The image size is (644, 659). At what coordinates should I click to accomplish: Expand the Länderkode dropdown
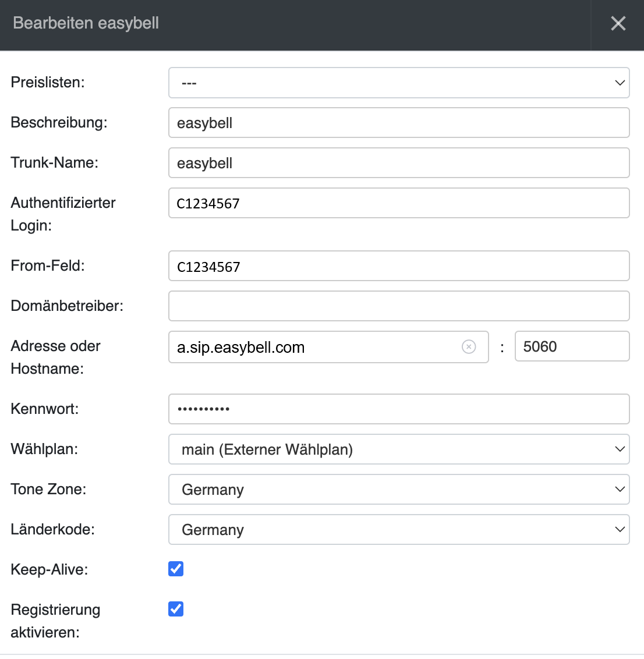coord(399,530)
